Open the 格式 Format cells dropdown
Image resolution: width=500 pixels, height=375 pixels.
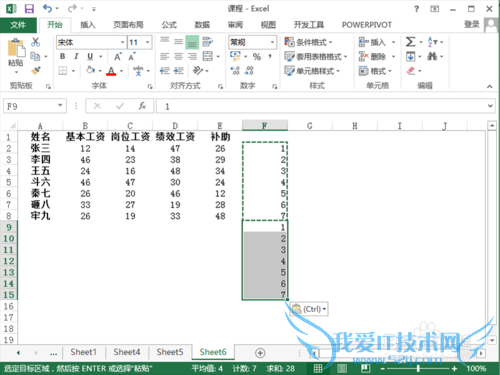(x=375, y=71)
